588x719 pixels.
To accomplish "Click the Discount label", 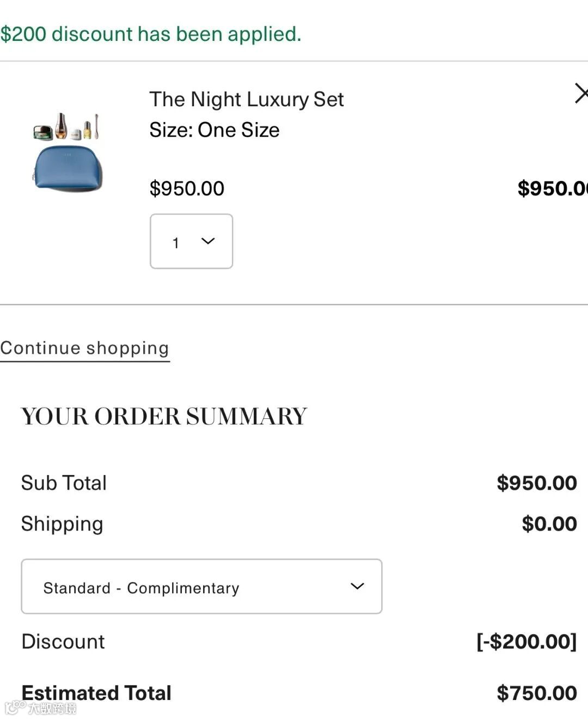I will click(63, 642).
